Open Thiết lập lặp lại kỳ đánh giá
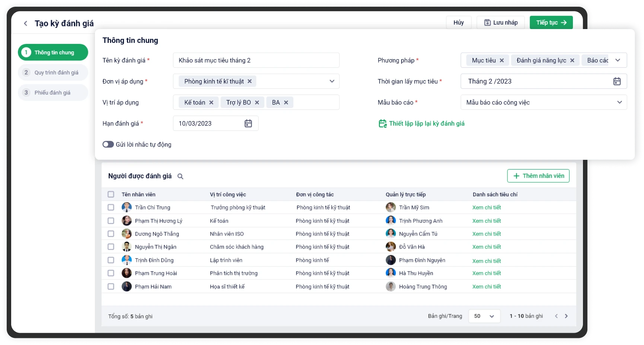 (421, 123)
